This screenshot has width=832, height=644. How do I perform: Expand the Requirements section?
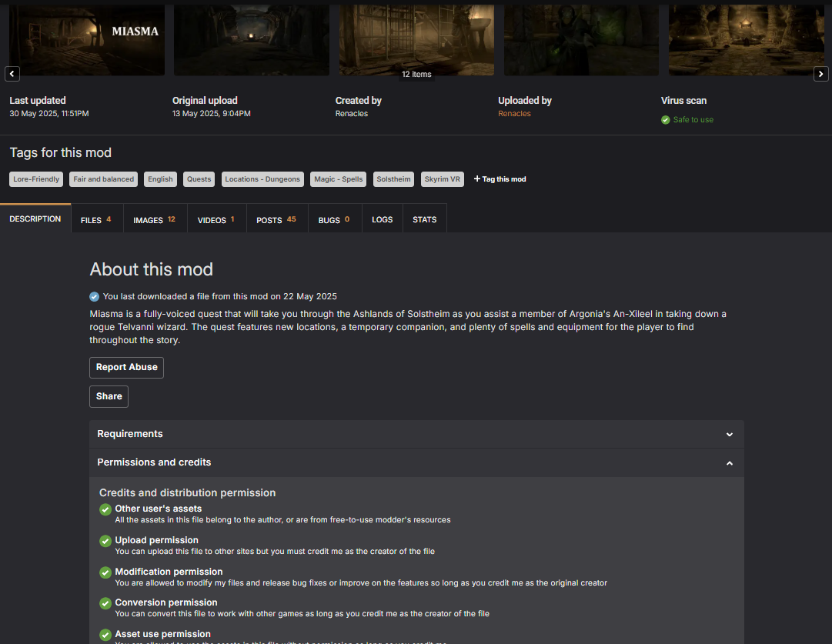(x=416, y=434)
